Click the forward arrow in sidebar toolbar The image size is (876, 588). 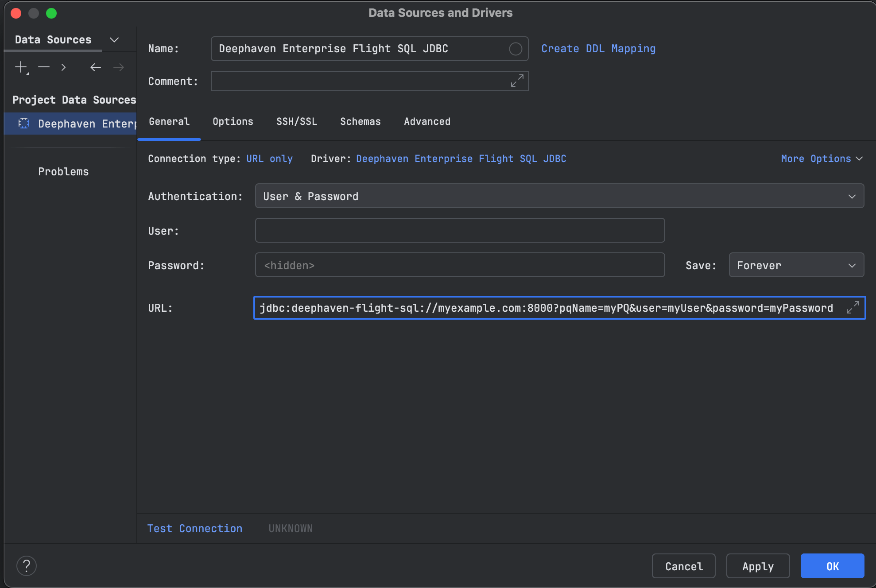[x=119, y=67]
